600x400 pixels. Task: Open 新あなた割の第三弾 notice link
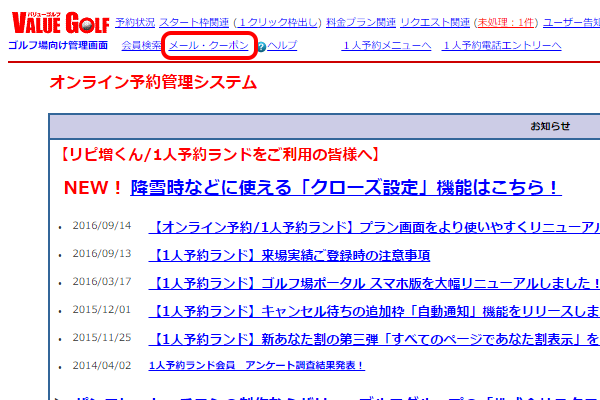pyautogui.click(x=374, y=339)
